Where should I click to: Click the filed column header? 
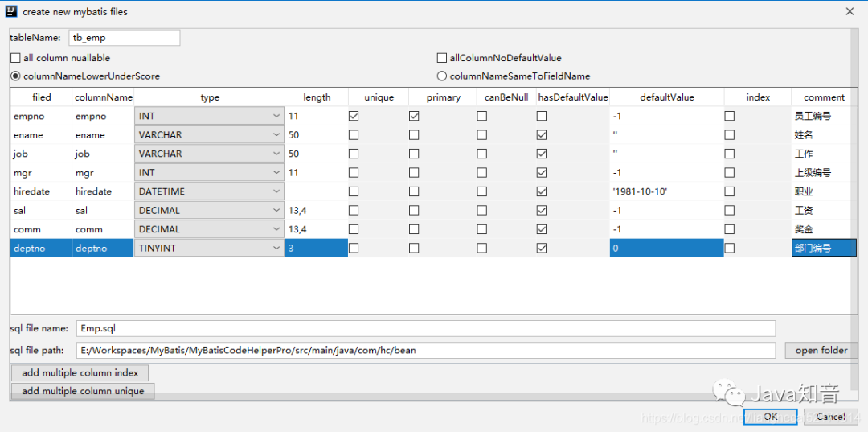pos(42,97)
